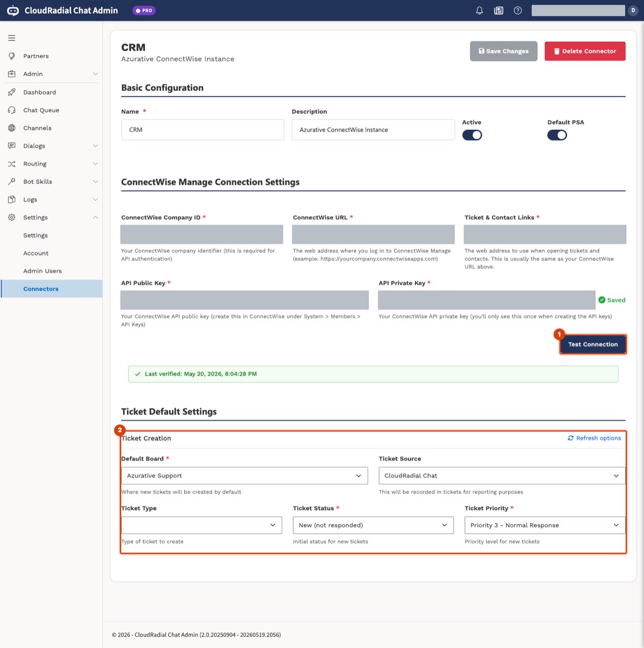
Task: Expand the Admin menu chevron
Action: click(x=96, y=74)
